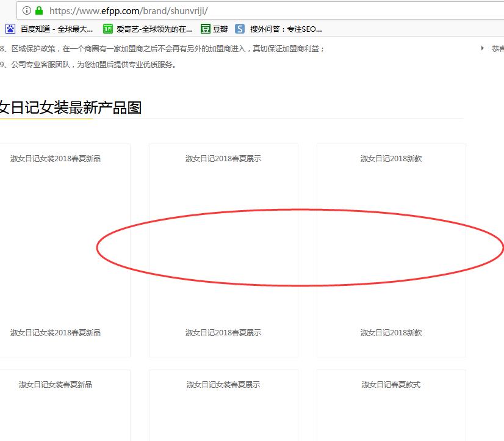The width and height of the screenshot is (504, 441).
Task: Click the 恭喜 text at right edge
Action: click(497, 48)
